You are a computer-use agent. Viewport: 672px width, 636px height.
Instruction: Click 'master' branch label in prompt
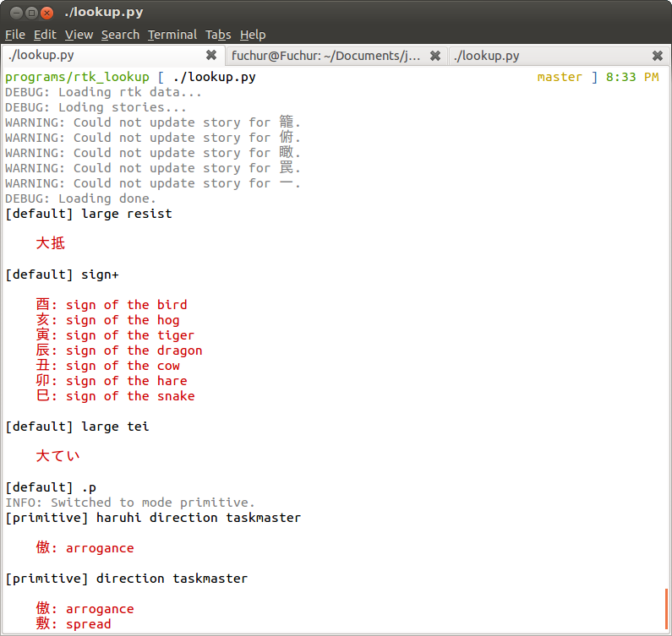tap(560, 77)
